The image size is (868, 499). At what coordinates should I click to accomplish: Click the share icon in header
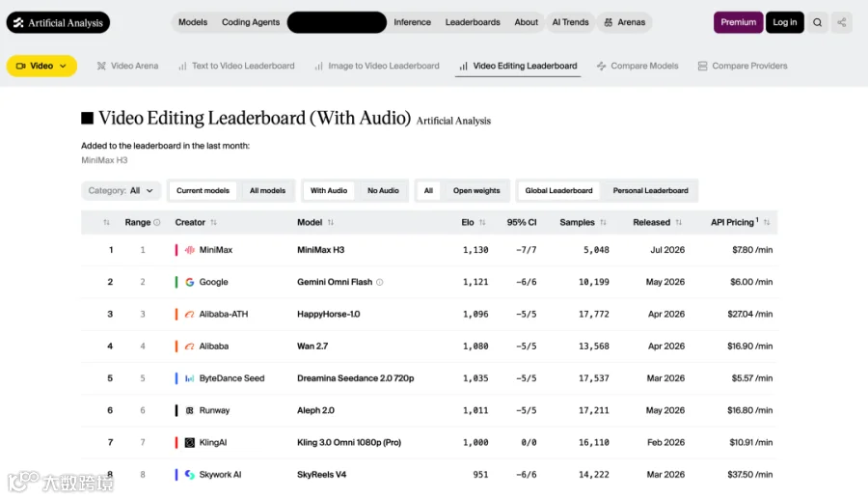pyautogui.click(x=841, y=23)
